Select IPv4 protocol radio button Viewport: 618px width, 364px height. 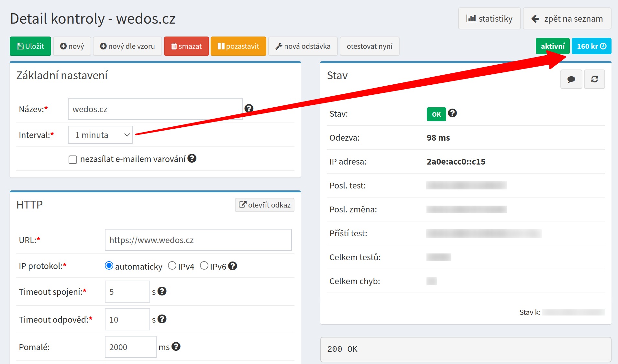172,266
